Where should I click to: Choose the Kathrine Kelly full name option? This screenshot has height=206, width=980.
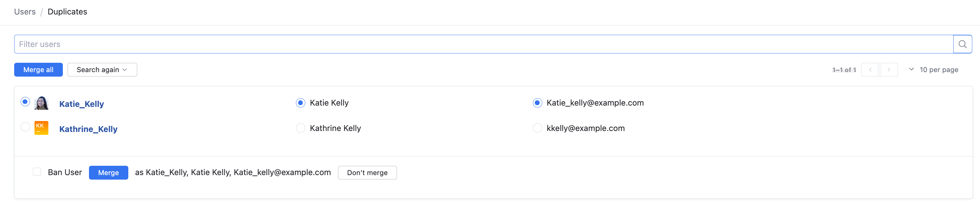(x=300, y=128)
